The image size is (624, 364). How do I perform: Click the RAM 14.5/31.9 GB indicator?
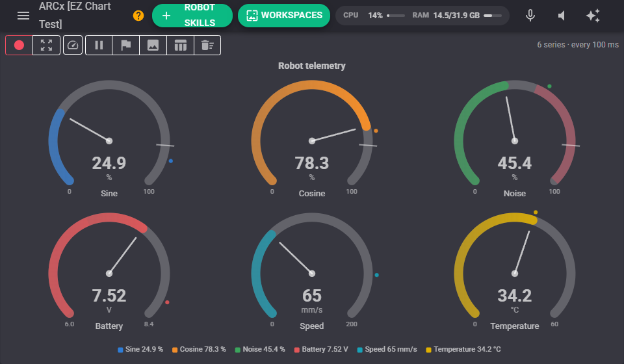pyautogui.click(x=456, y=16)
